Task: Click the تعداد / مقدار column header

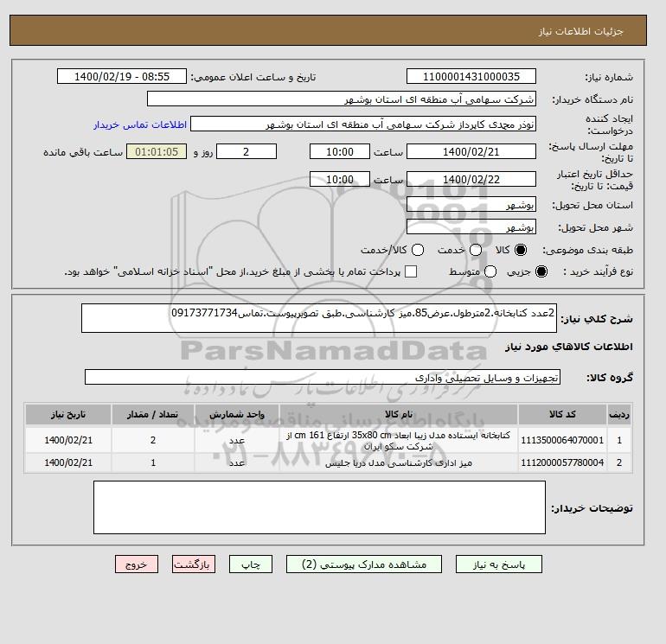Action: pos(153,414)
